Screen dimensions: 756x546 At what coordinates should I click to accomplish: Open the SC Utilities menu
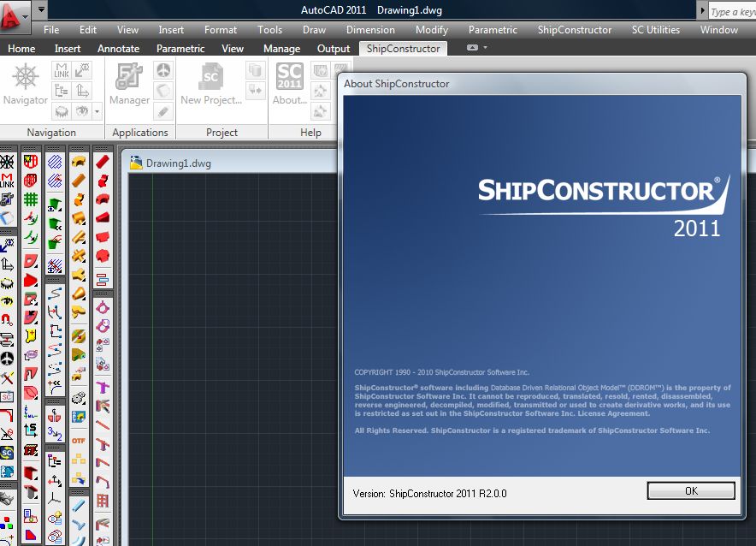click(656, 29)
